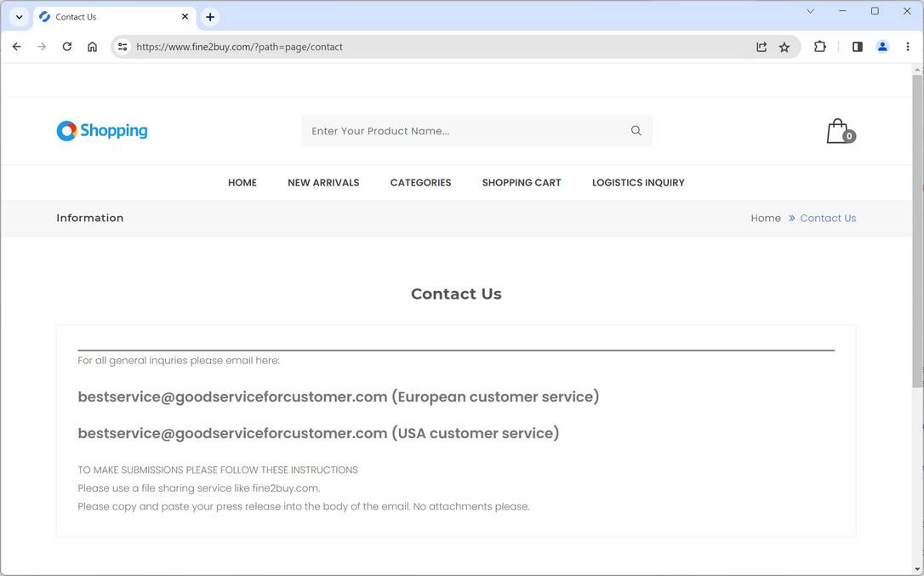924x576 pixels.
Task: Toggle the split screen sidebar icon
Action: coord(857,47)
